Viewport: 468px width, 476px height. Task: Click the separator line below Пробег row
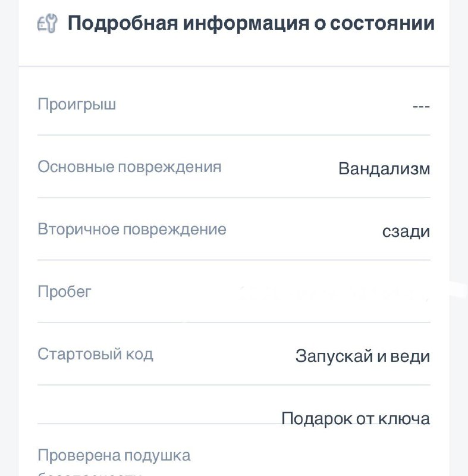(x=234, y=322)
